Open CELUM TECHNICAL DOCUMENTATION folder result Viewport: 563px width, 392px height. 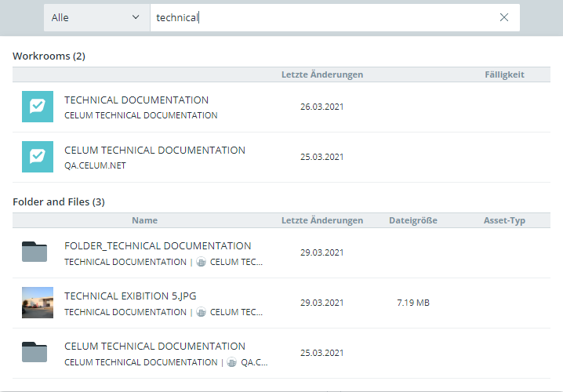click(154, 347)
